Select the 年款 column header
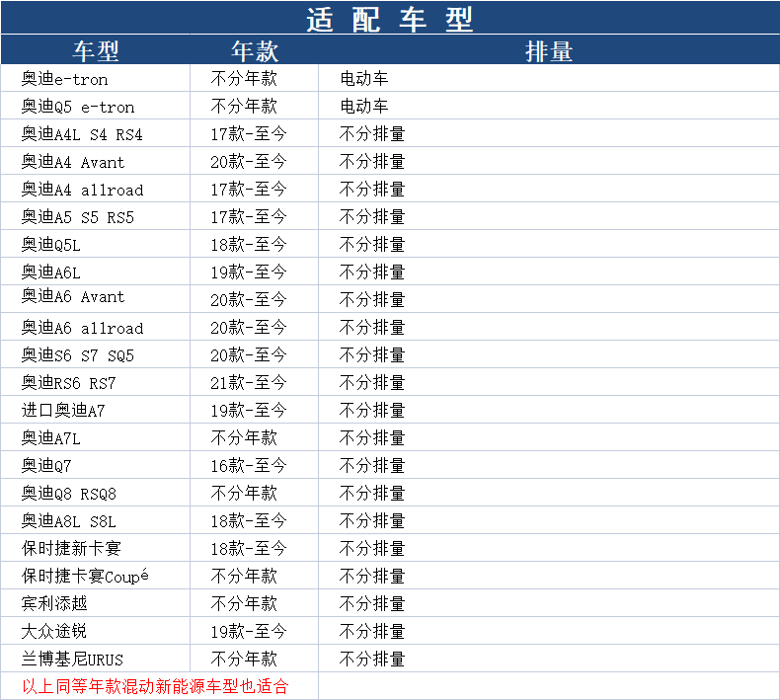Image resolution: width=780 pixels, height=700 pixels. (254, 51)
